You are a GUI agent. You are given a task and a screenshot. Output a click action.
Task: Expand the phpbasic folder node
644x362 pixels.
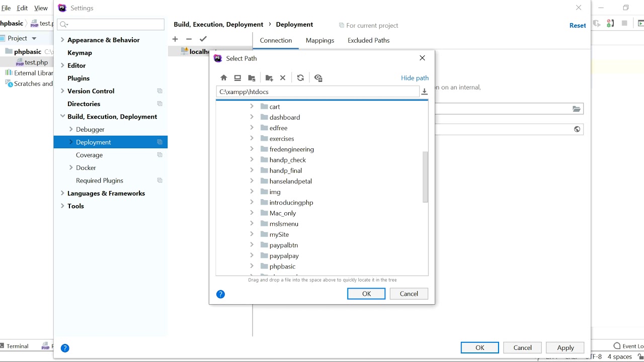252,266
